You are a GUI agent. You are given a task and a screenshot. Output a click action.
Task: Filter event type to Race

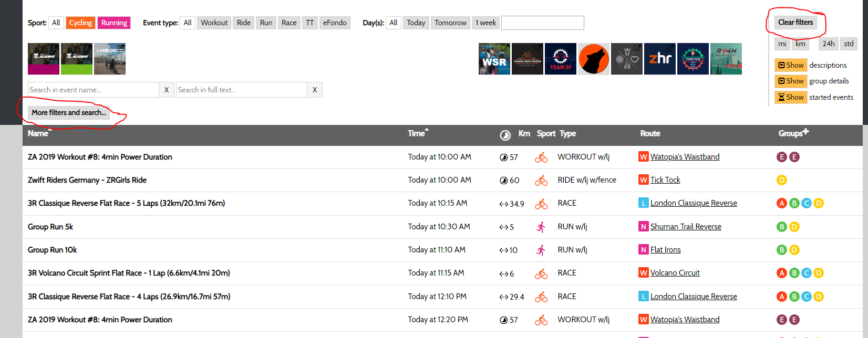pyautogui.click(x=289, y=23)
